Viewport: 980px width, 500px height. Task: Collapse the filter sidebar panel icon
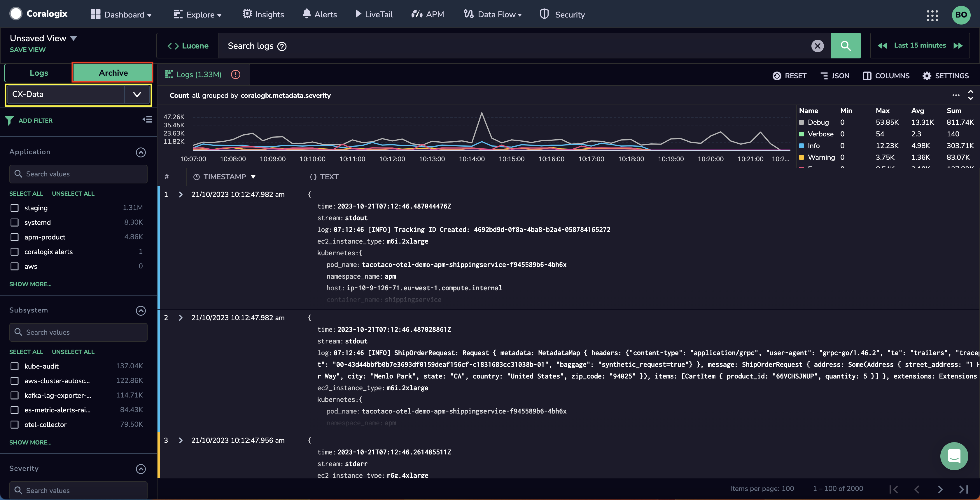148,119
